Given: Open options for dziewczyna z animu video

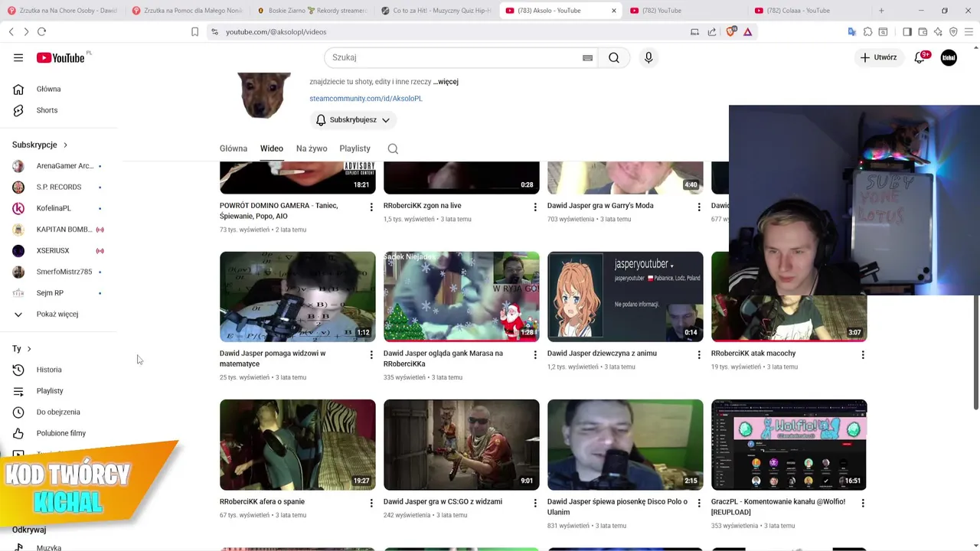Looking at the screenshot, I should click(699, 354).
